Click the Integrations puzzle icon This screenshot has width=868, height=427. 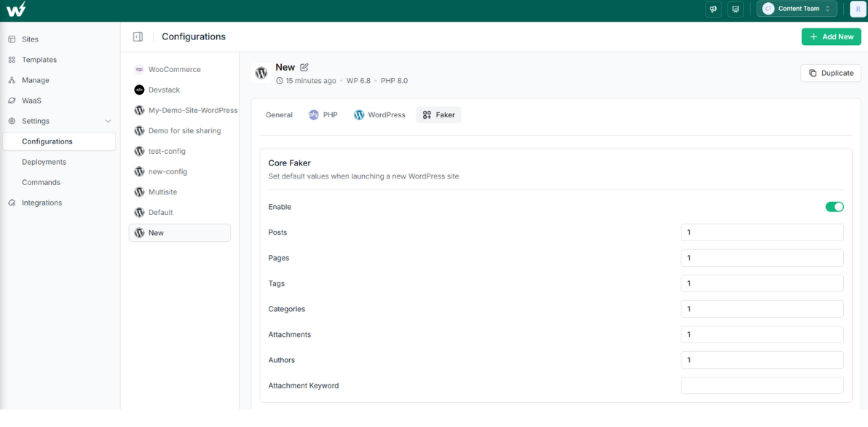point(12,203)
